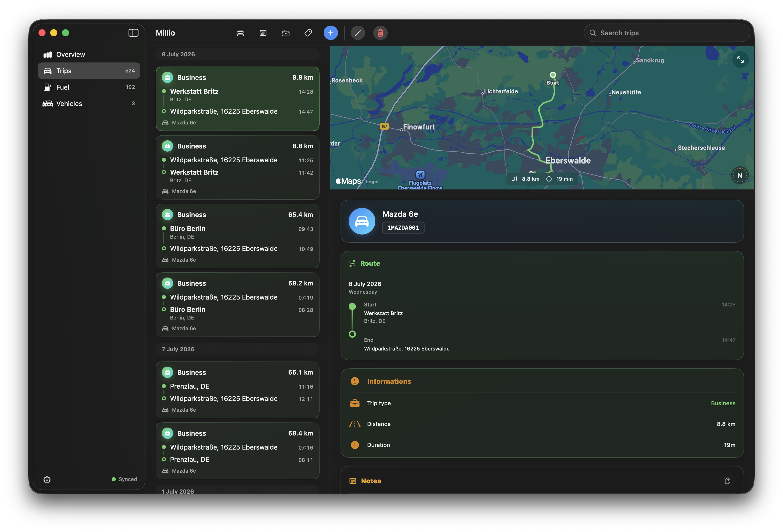
Task: Open the Apple Maps Legal link
Action: pyautogui.click(x=372, y=182)
